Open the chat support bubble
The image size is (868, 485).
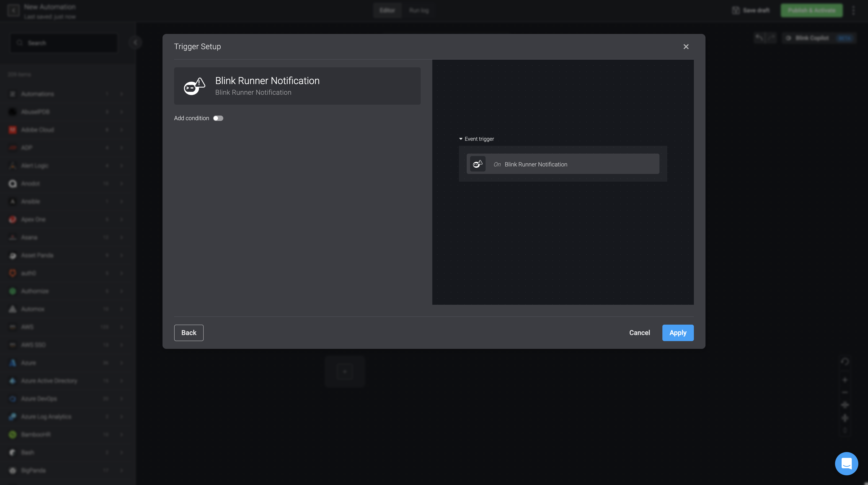coord(846,463)
